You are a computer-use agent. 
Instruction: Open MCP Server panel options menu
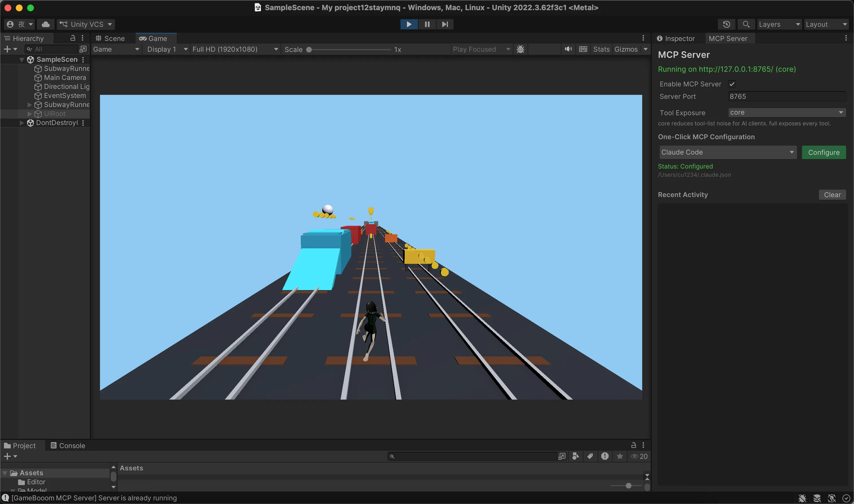pyautogui.click(x=846, y=38)
